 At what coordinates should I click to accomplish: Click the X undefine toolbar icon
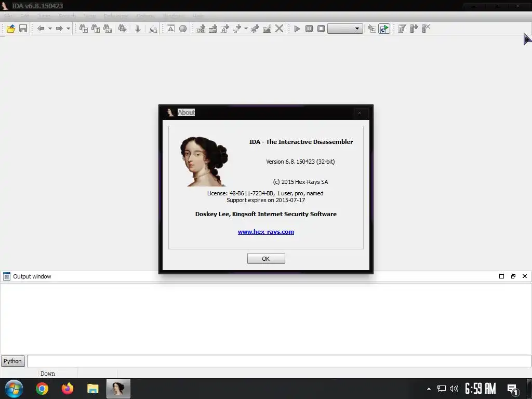coord(279,29)
